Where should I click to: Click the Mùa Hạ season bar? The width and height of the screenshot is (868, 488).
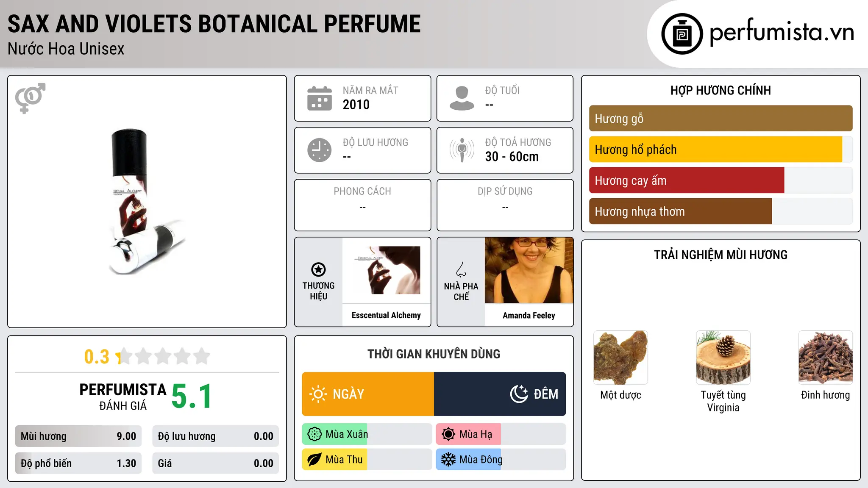tap(501, 434)
